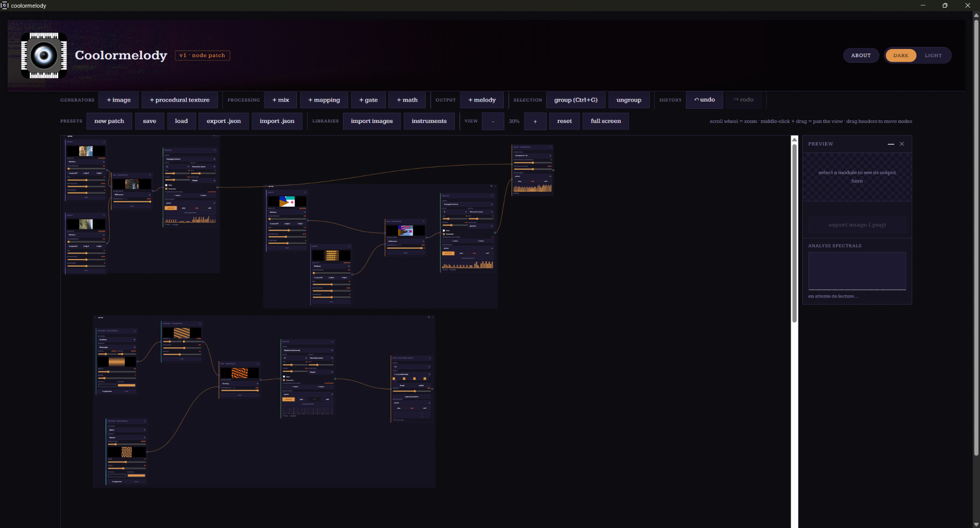This screenshot has width=980, height=528.
Task: Close the Image node showing the forest thumbnail
Action: click(104, 215)
